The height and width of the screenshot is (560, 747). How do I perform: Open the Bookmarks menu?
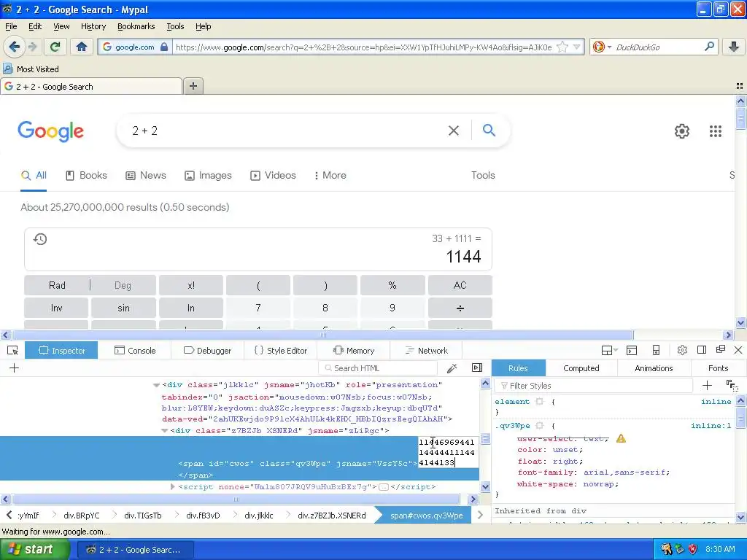coord(136,26)
